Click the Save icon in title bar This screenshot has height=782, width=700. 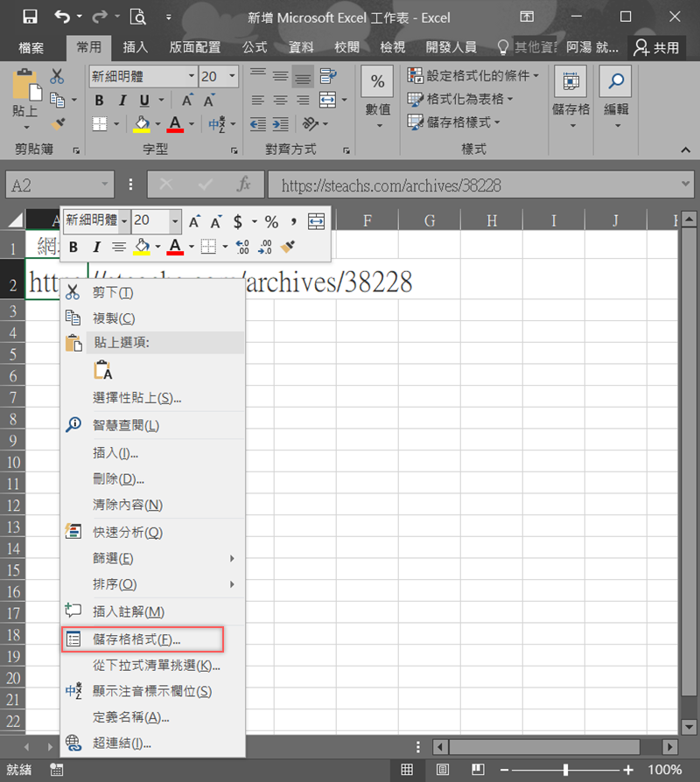[x=30, y=17]
